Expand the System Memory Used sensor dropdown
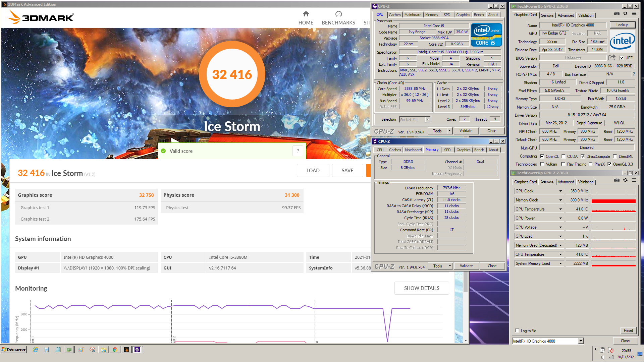This screenshot has height=362, width=644. (560, 263)
